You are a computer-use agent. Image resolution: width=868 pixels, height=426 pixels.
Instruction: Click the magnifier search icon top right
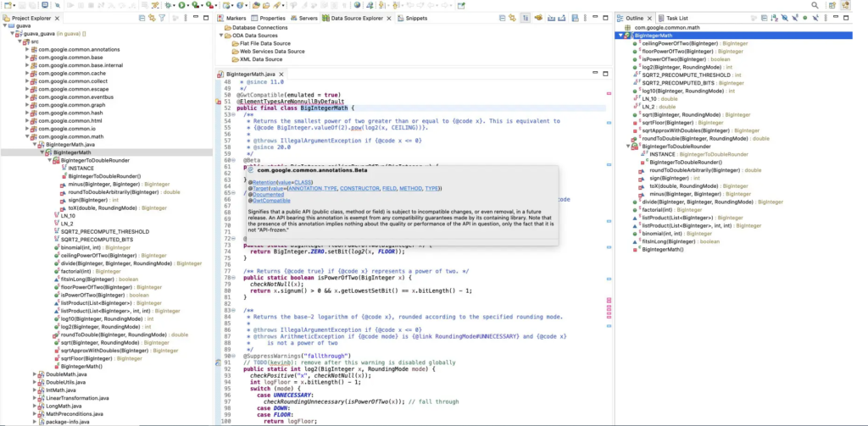(x=815, y=5)
